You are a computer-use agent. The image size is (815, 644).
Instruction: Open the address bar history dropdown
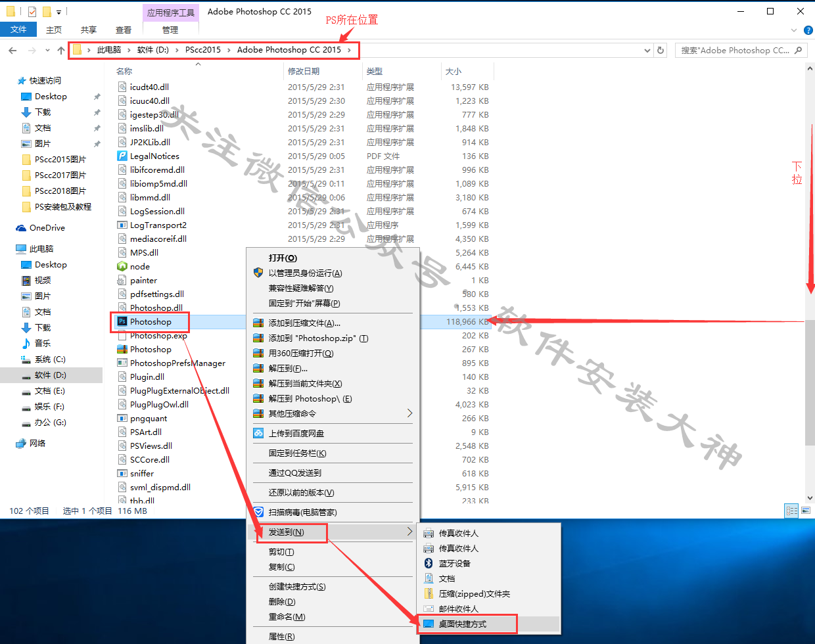[x=647, y=50]
